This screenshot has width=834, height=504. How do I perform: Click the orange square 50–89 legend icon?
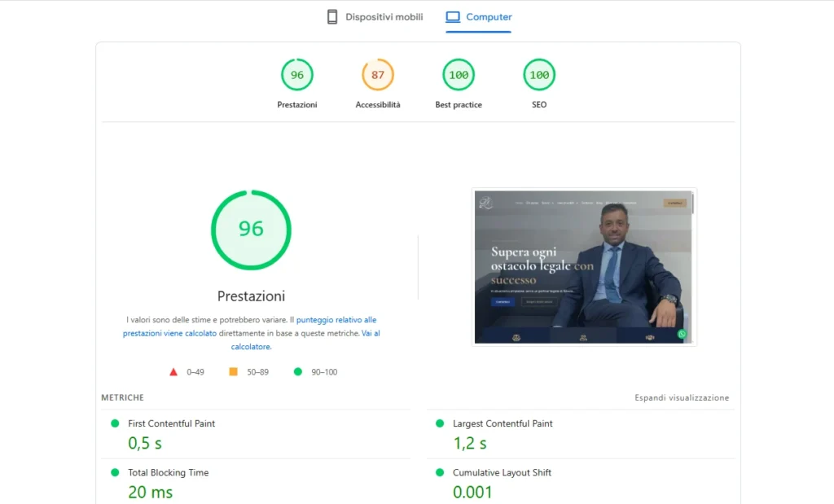tap(233, 372)
